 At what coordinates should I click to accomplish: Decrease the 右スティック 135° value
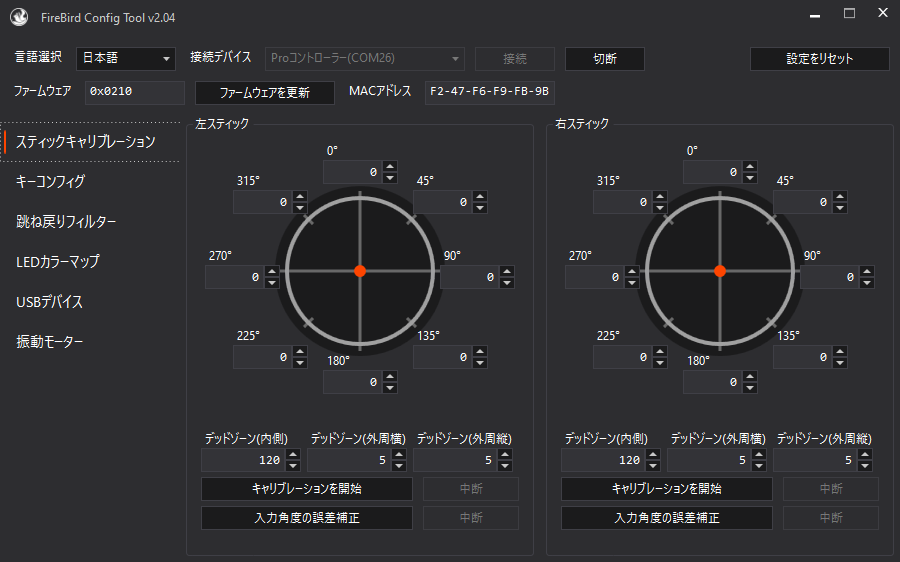[840, 363]
